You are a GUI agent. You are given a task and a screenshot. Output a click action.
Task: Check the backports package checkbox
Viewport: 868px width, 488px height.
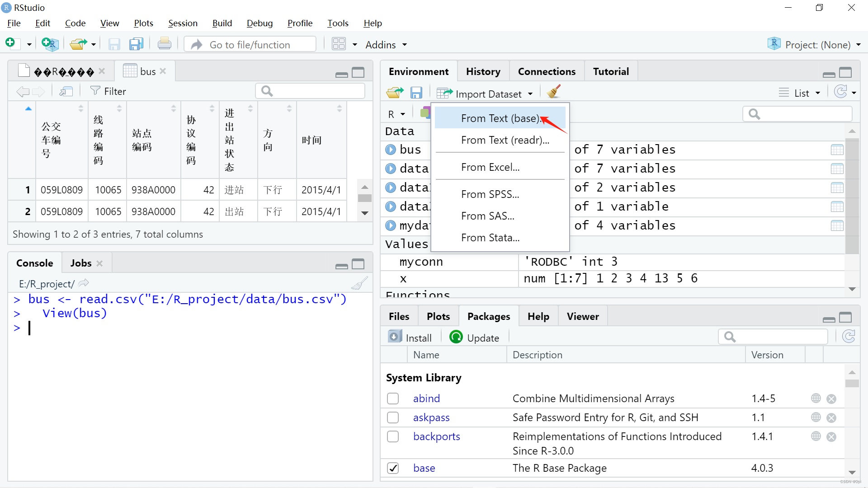[393, 436]
